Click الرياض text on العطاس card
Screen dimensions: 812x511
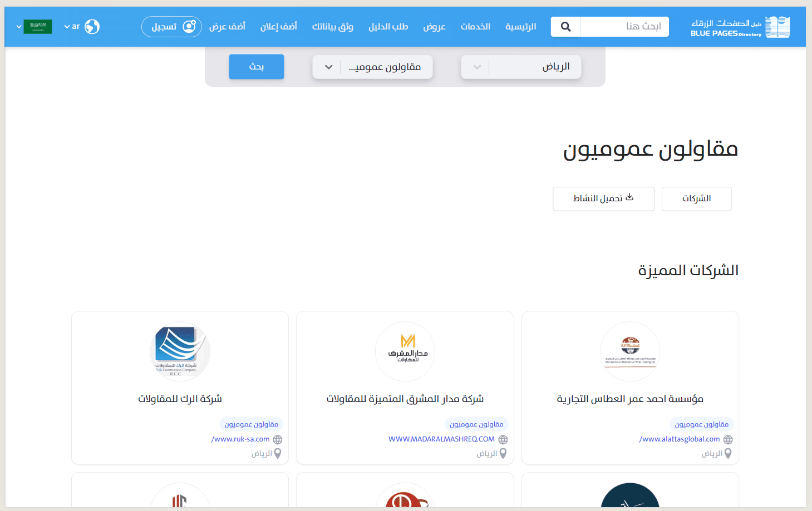712,454
